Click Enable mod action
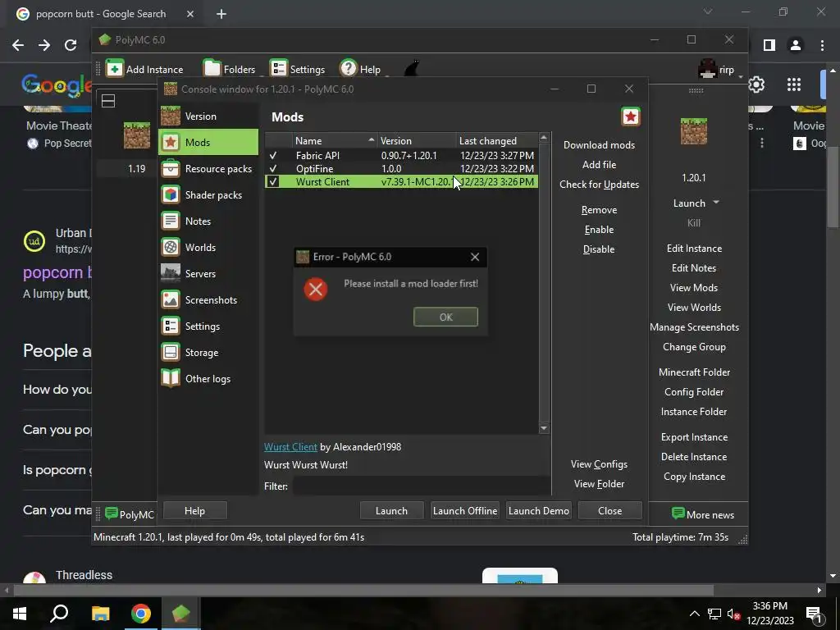The width and height of the screenshot is (840, 630). click(x=599, y=230)
